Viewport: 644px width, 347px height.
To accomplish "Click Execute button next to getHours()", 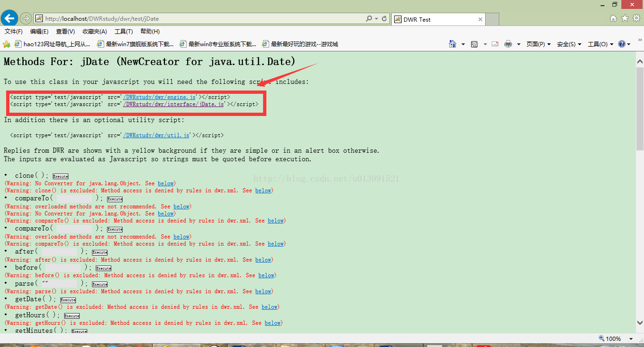I will (x=72, y=316).
